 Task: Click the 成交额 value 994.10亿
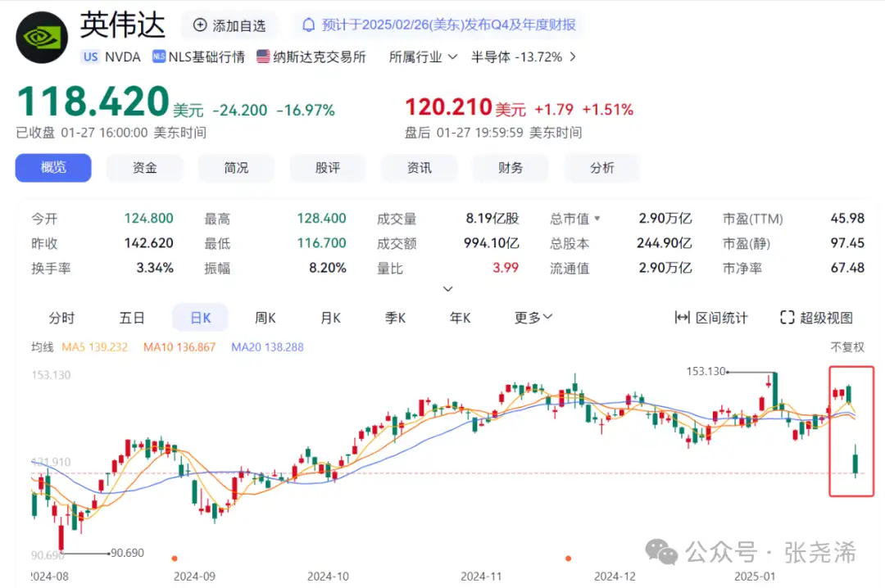(x=492, y=243)
